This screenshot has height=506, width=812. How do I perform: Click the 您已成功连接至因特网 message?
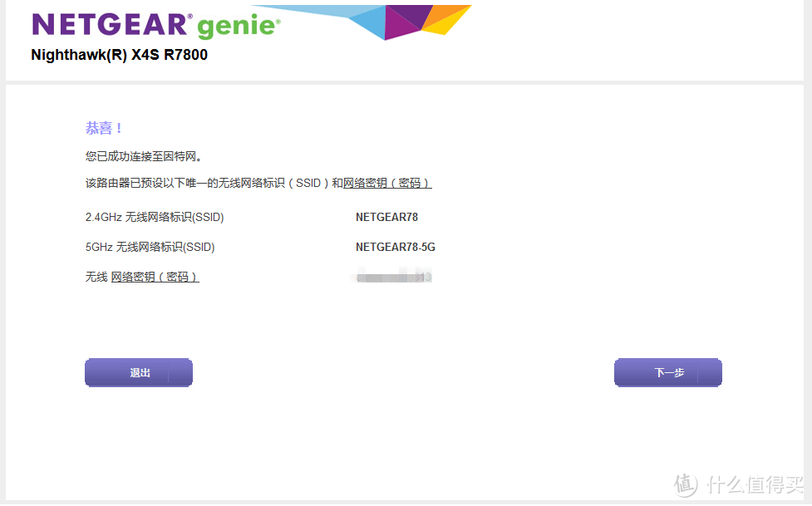point(144,156)
